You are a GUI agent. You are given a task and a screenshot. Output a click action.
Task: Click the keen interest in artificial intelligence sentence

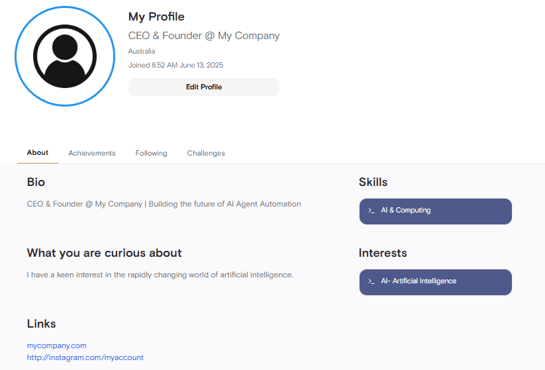coord(160,275)
